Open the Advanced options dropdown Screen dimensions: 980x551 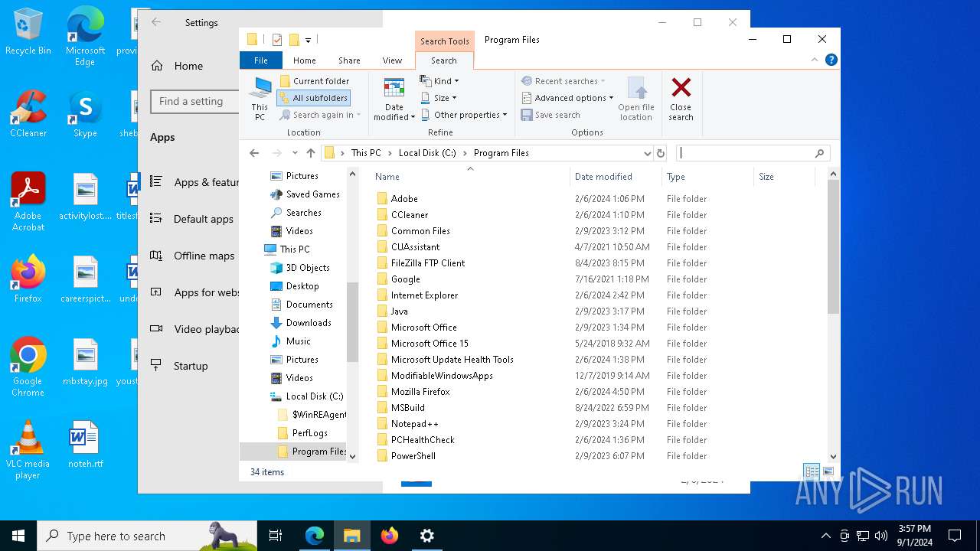(x=567, y=98)
